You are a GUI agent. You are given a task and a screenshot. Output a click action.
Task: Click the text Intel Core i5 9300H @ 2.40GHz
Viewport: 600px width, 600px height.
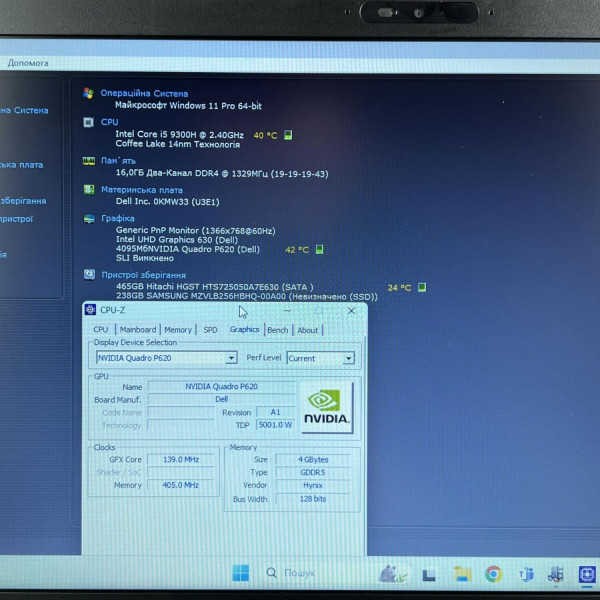pos(179,134)
